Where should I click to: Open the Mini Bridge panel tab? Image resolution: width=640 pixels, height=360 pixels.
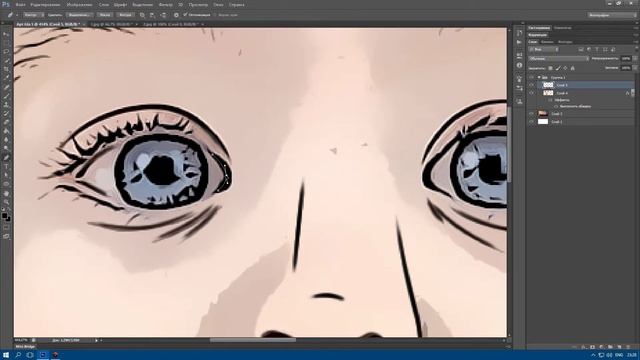click(25, 347)
